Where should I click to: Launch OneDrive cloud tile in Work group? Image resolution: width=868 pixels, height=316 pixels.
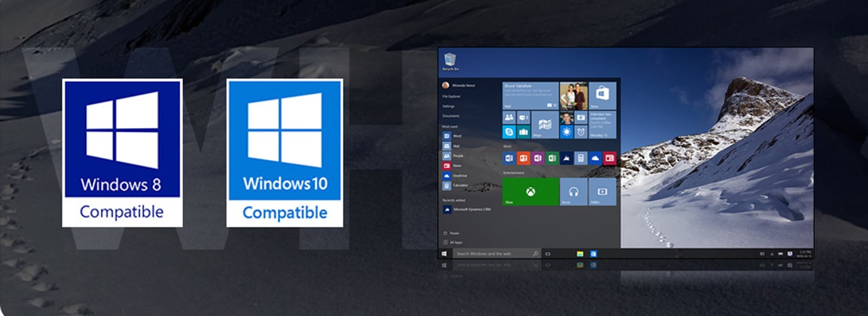(595, 158)
